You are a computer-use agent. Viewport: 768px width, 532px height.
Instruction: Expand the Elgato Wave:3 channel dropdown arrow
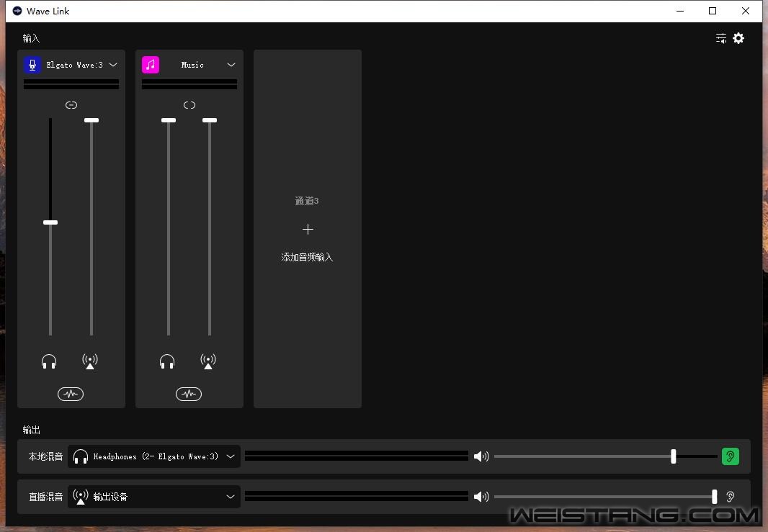113,65
